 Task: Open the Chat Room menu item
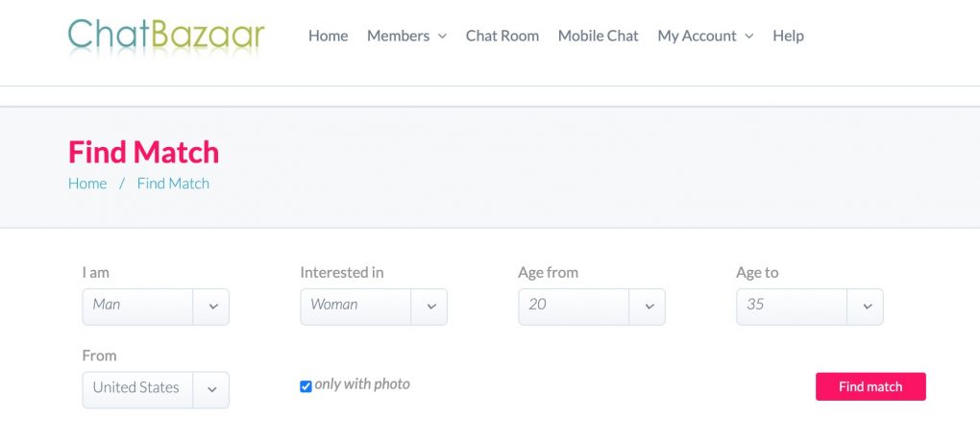point(502,36)
